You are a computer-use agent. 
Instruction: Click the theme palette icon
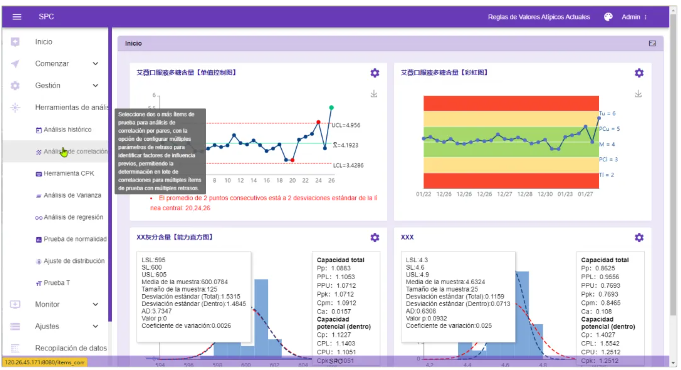tap(608, 17)
